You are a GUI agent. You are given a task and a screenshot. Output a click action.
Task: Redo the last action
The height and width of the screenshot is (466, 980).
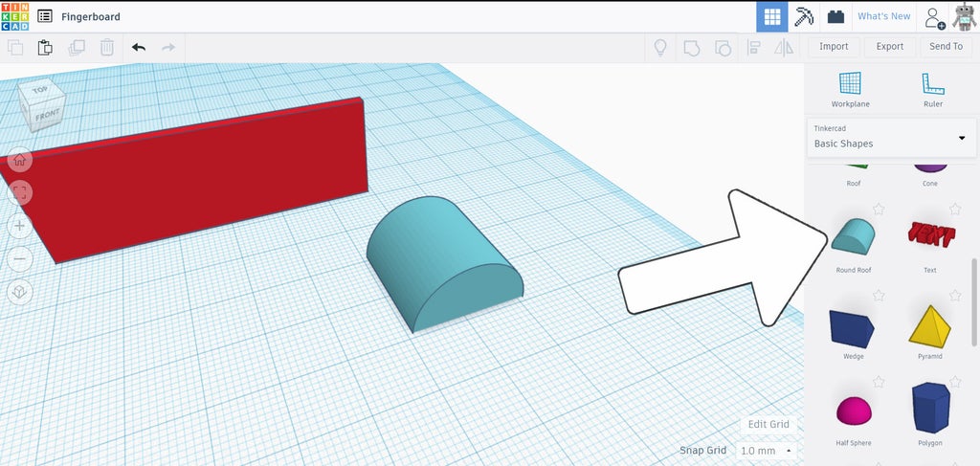click(x=168, y=48)
